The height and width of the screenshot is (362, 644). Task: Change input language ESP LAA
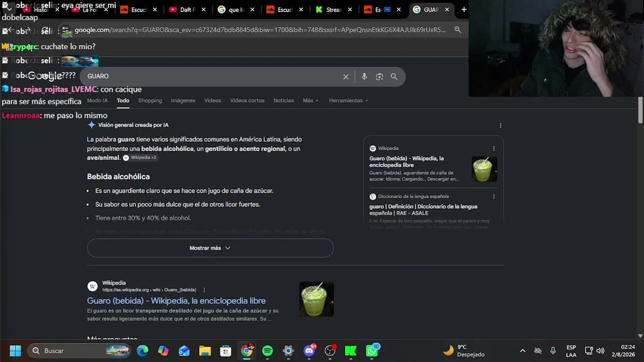click(x=571, y=350)
